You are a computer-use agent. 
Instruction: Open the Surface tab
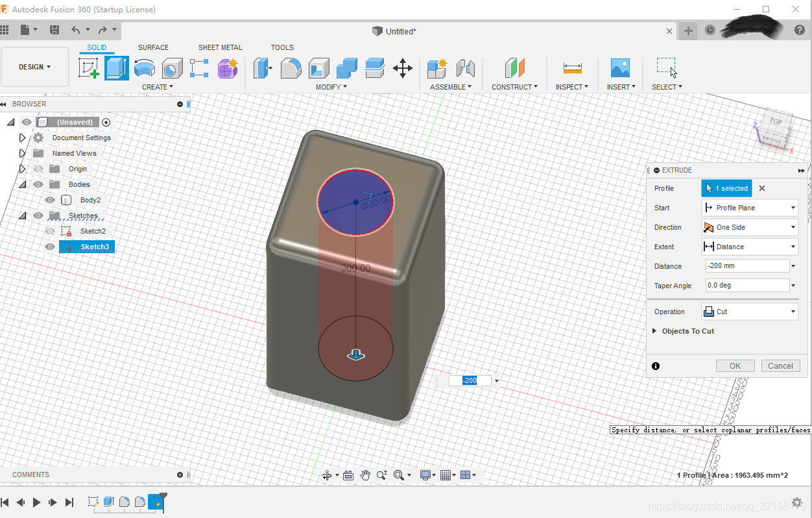(153, 47)
